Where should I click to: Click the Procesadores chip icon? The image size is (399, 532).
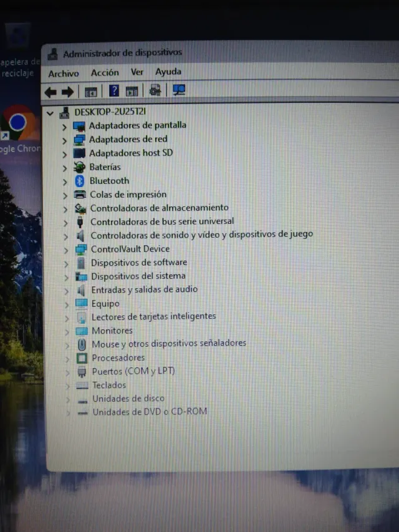(x=82, y=358)
